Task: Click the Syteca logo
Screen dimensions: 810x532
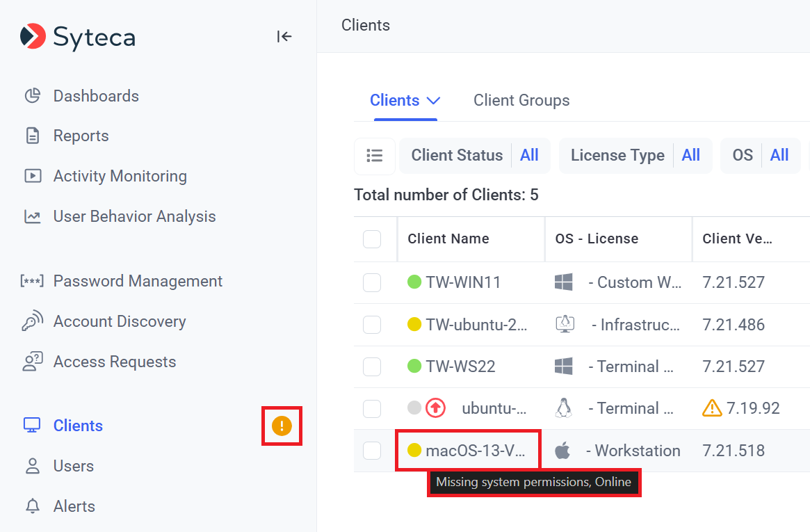Action: click(x=78, y=37)
